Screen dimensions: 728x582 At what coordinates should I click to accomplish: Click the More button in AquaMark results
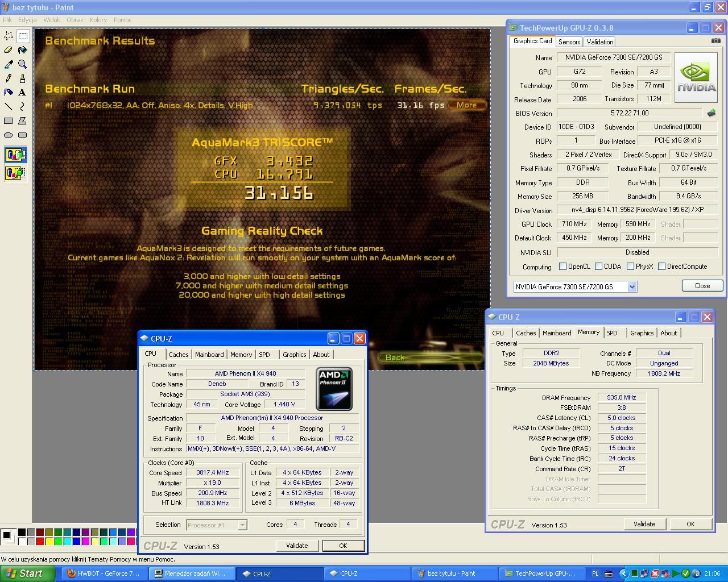466,105
